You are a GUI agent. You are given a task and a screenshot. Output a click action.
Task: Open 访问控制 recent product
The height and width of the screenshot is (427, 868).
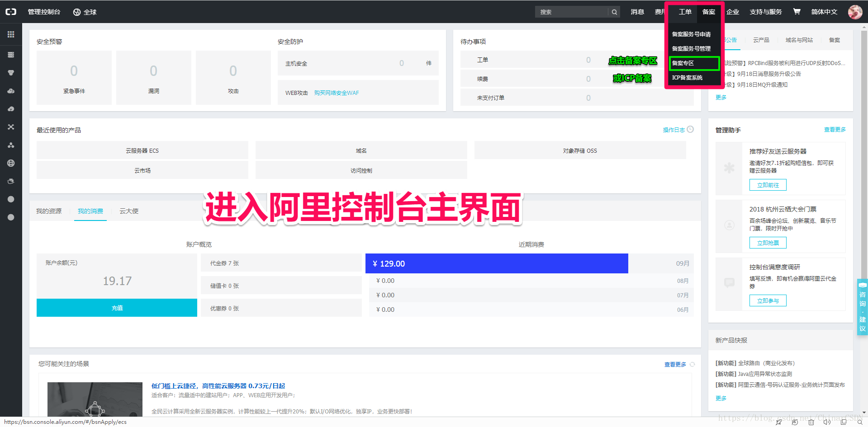pyautogui.click(x=361, y=170)
